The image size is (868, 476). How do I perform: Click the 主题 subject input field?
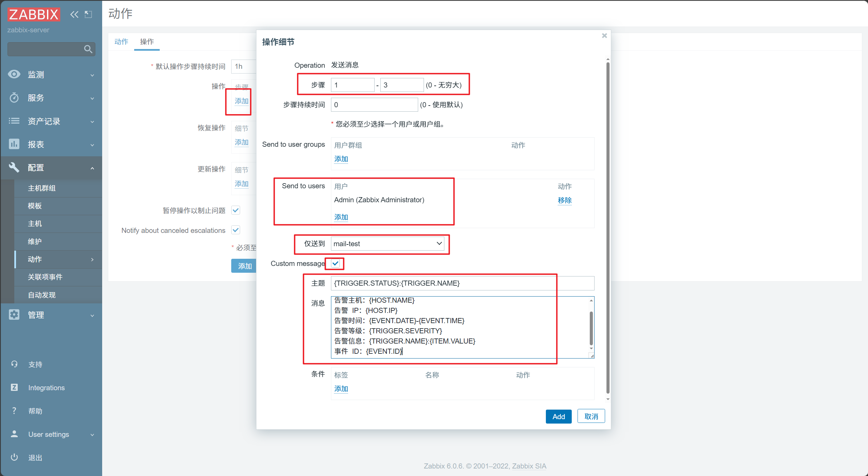tap(462, 283)
